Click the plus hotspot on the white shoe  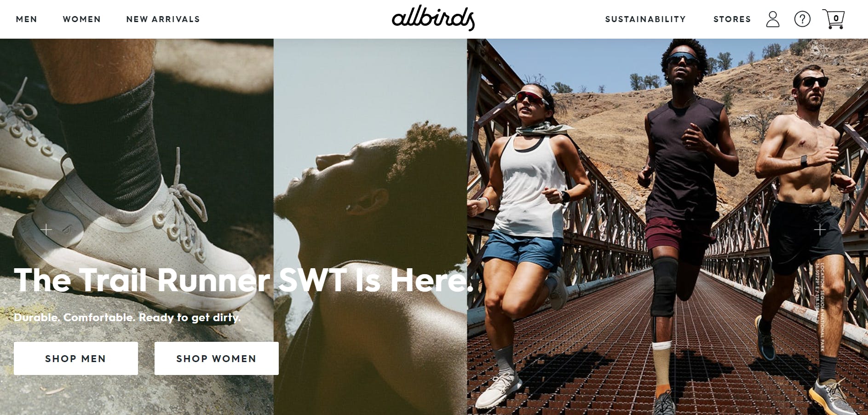46,229
